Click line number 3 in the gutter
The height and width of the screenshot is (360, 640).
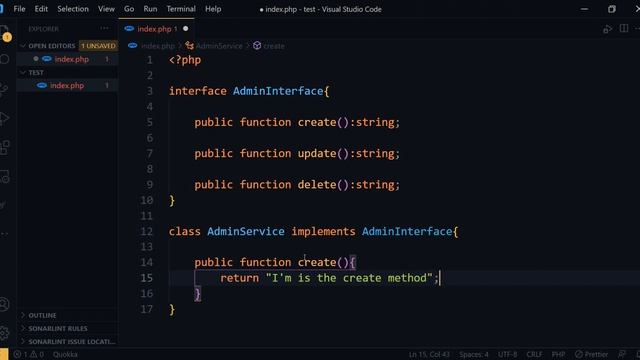(150, 91)
